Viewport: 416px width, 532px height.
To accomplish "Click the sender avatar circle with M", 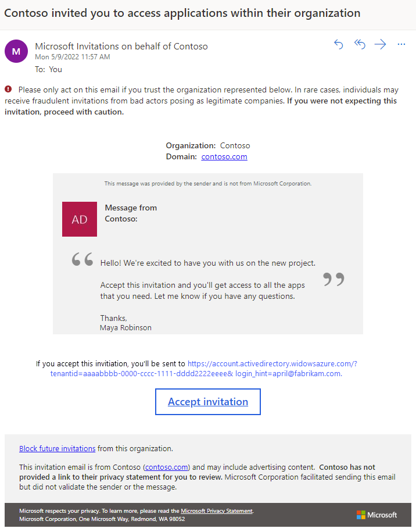I will 16,51.
